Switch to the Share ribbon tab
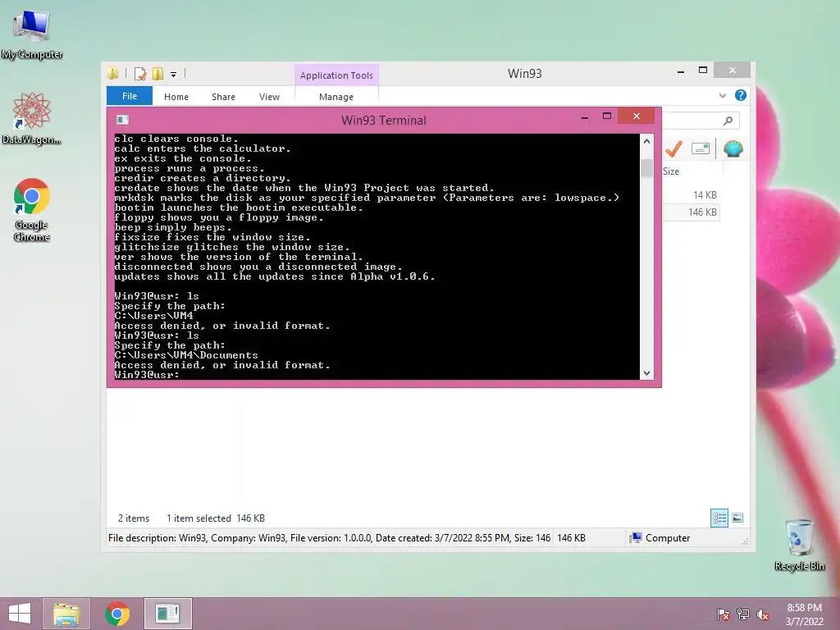Image resolution: width=840 pixels, height=630 pixels. pos(223,97)
